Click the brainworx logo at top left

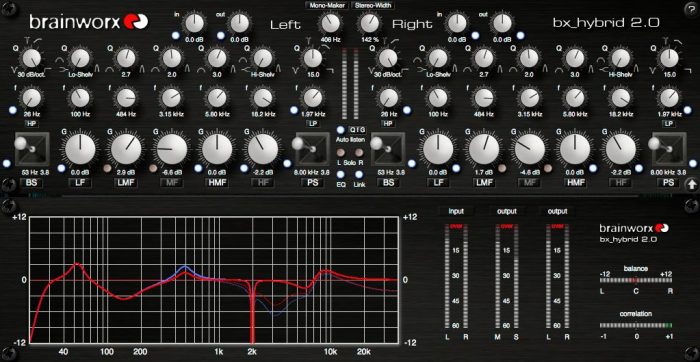(89, 21)
